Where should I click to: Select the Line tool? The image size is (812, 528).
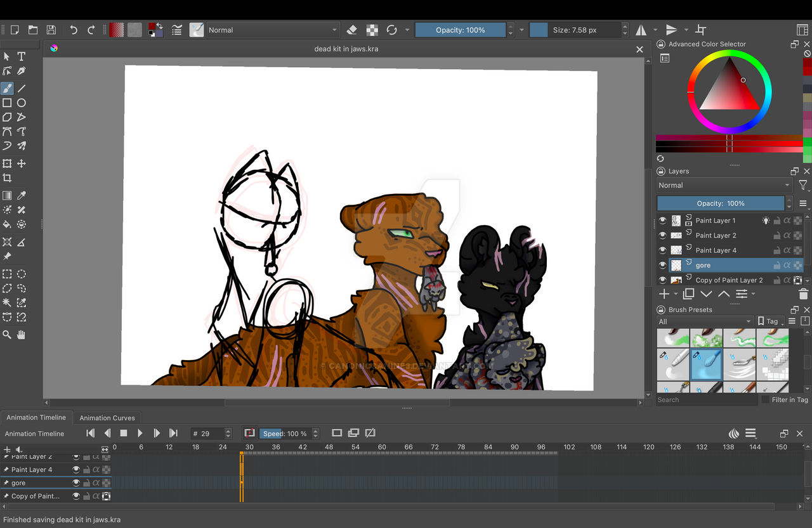(22, 88)
